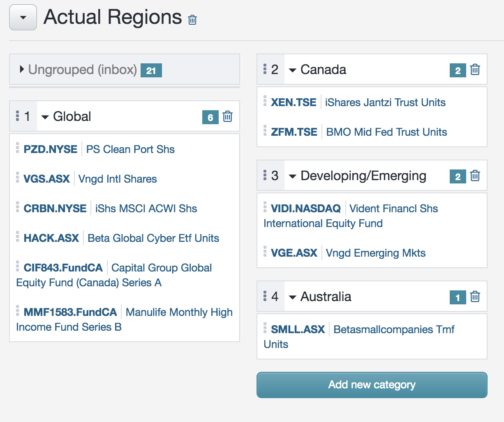Open the dropdown beside the Actual Regions title
Screen dimensions: 504x422
click(x=23, y=17)
